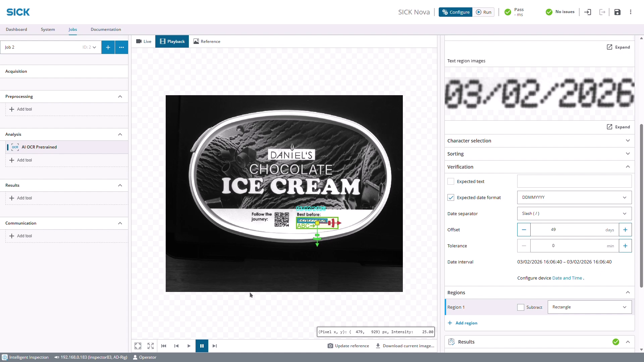This screenshot has width=644, height=362.
Task: Open the three-dot header menu
Action: 631,12
